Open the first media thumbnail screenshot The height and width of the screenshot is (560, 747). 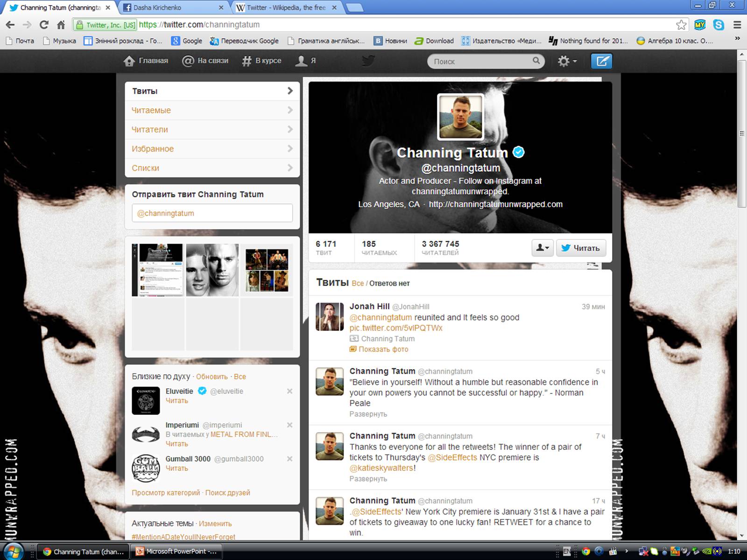pyautogui.click(x=158, y=270)
